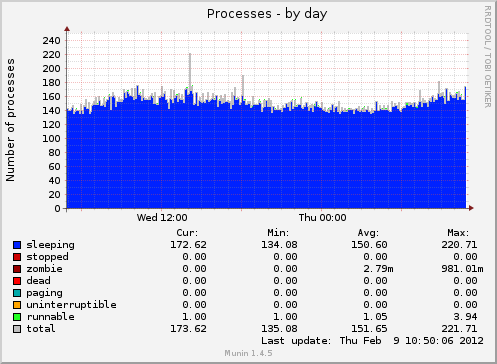
Task: Click total minimum value 135.08
Action: point(279,329)
